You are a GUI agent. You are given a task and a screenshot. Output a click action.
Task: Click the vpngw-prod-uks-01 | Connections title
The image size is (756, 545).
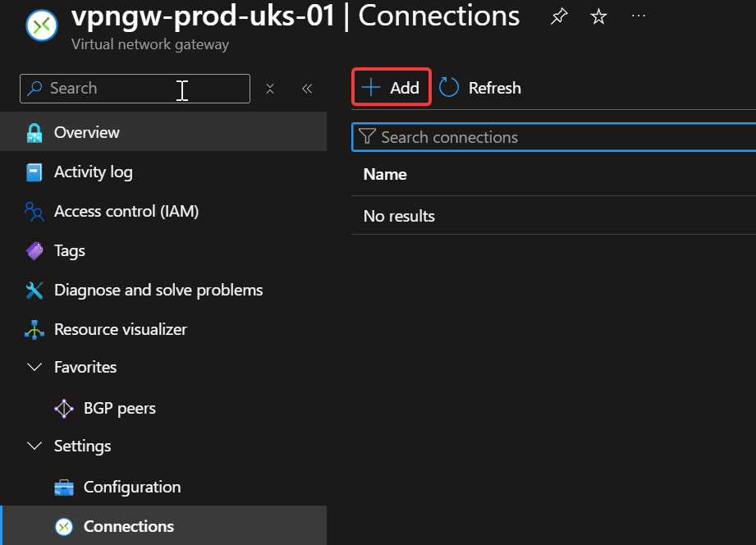pos(296,16)
